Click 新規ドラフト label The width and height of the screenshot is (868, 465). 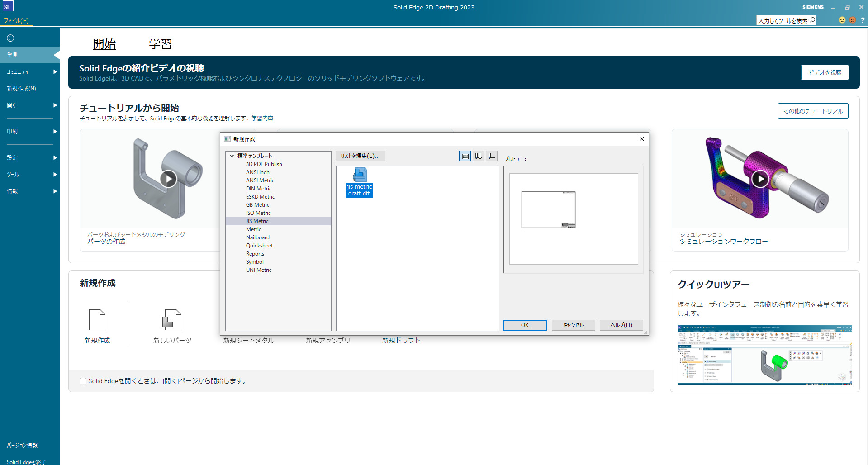point(401,340)
